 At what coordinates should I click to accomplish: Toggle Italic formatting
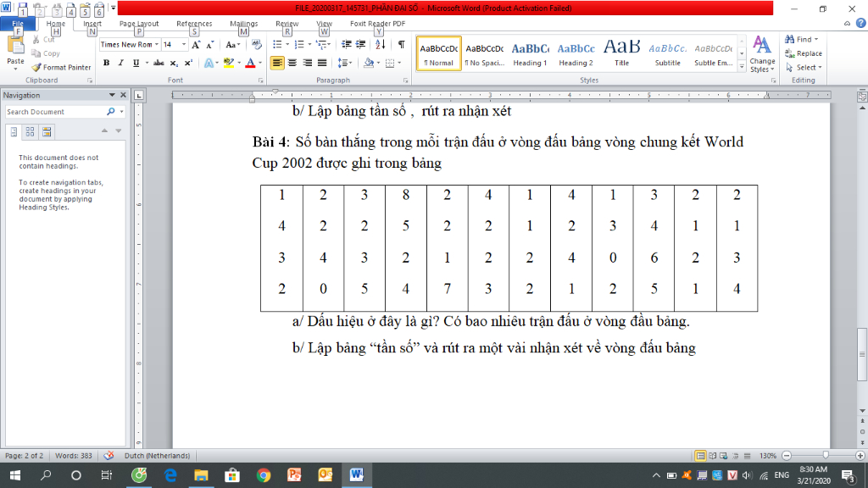click(x=120, y=63)
